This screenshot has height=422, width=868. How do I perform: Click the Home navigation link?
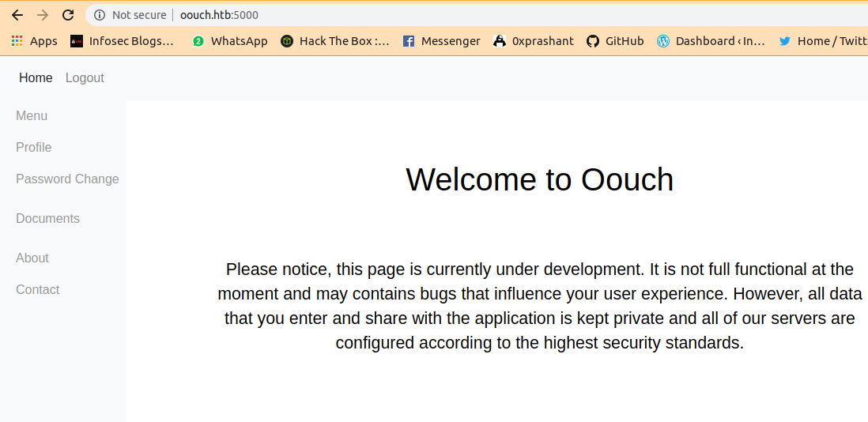point(36,77)
